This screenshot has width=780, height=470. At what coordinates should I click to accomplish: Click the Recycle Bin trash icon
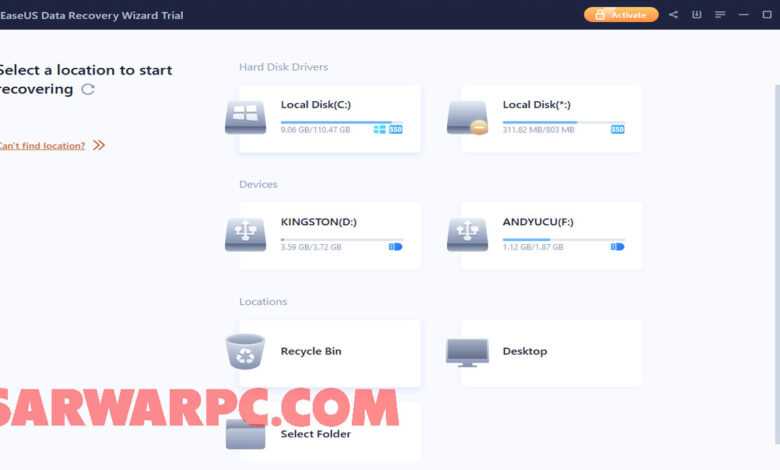(245, 352)
